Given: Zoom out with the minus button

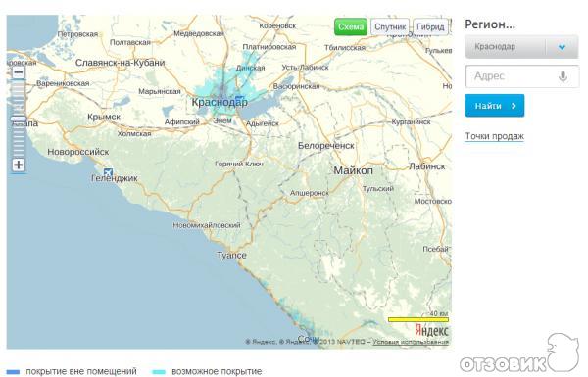Looking at the screenshot, I should coord(19,72).
